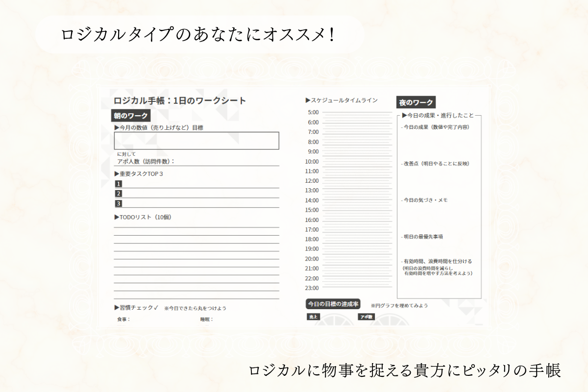Click the ロジカルタイプのあなたにオススメ！ banner
The height and width of the screenshot is (392, 588).
[x=198, y=35]
